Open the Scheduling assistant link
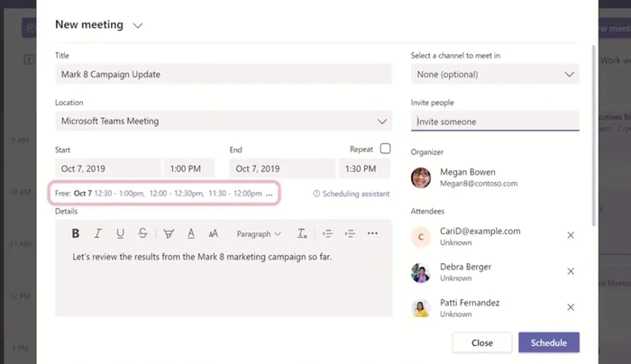The image size is (631, 364). [x=352, y=194]
